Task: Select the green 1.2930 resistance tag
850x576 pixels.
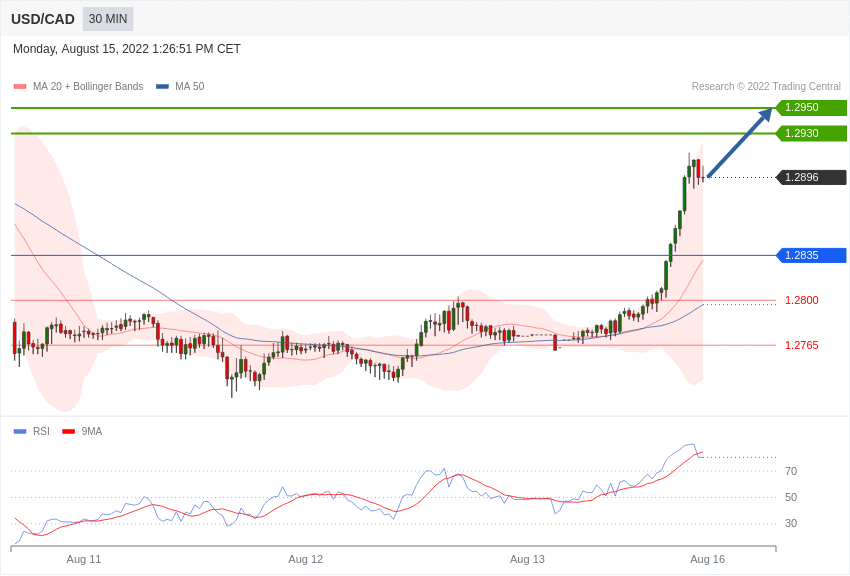Action: pos(811,134)
